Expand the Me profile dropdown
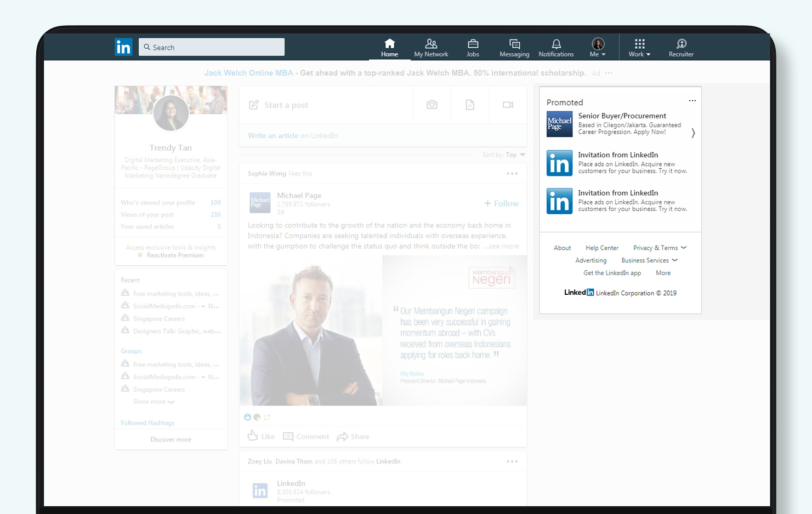The width and height of the screenshot is (812, 514). point(598,48)
